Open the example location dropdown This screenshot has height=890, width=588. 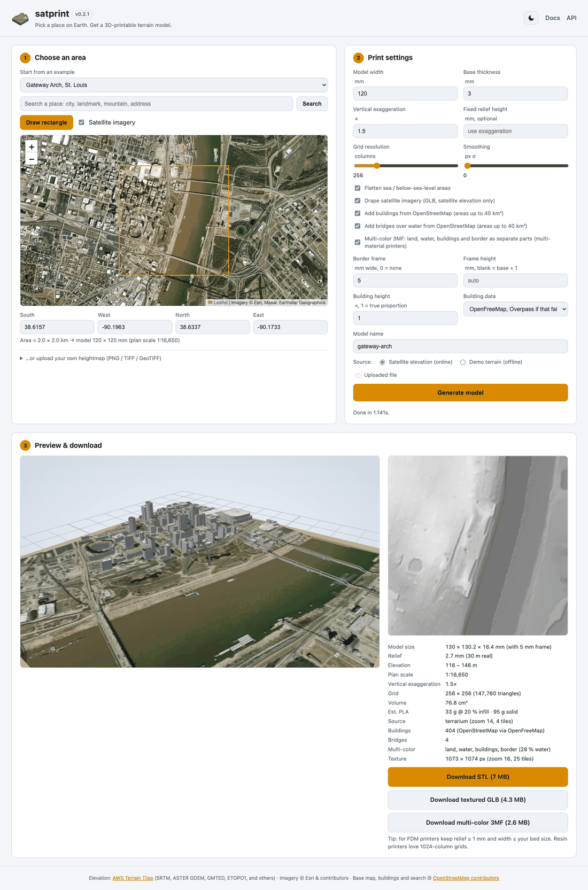174,85
